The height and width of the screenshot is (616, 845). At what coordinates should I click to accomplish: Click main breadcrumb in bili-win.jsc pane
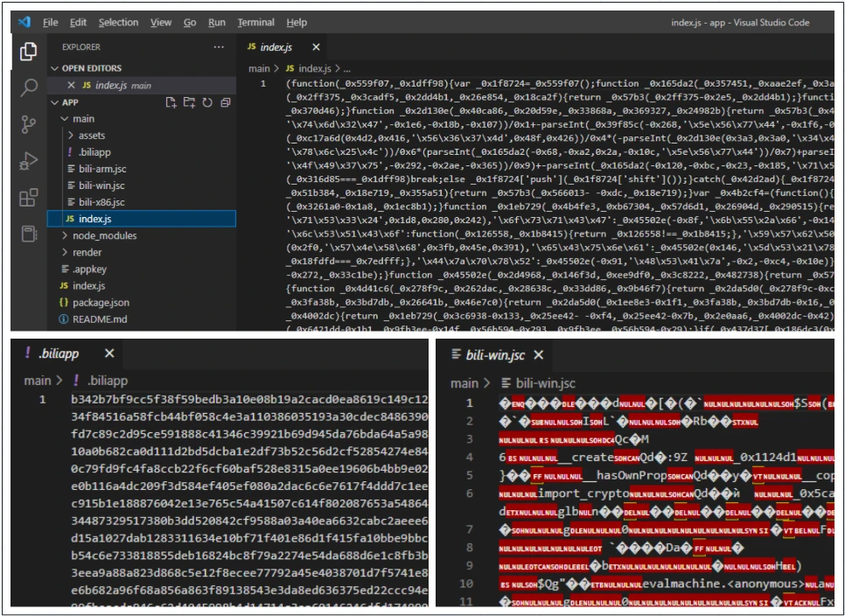click(464, 383)
